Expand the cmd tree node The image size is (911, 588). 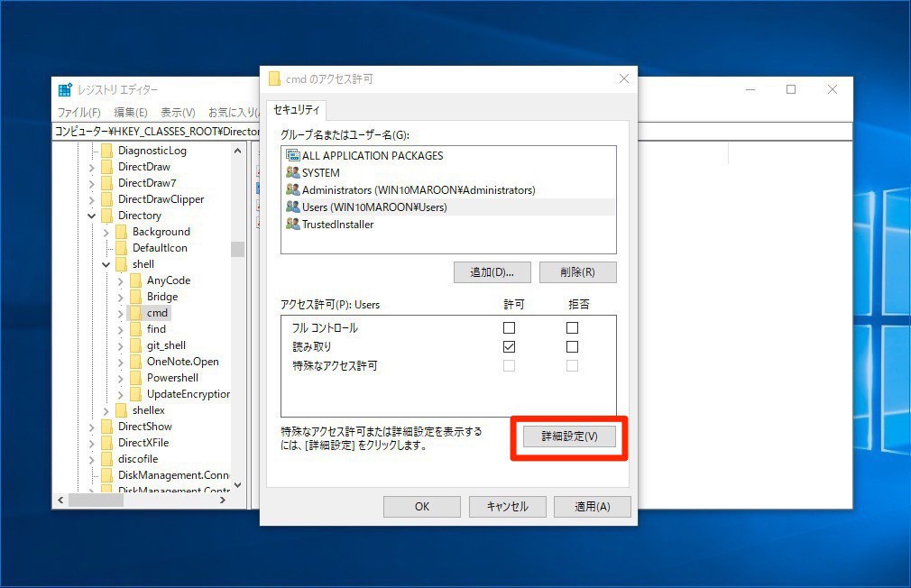[121, 314]
